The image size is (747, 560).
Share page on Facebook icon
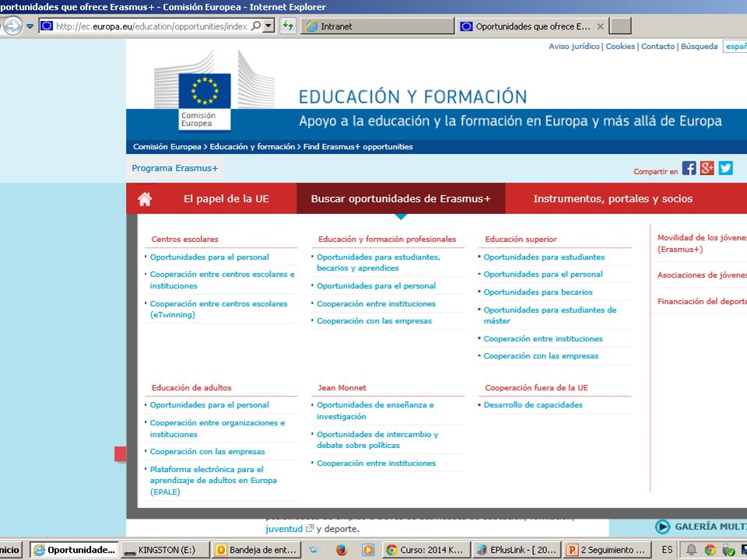pyautogui.click(x=689, y=168)
